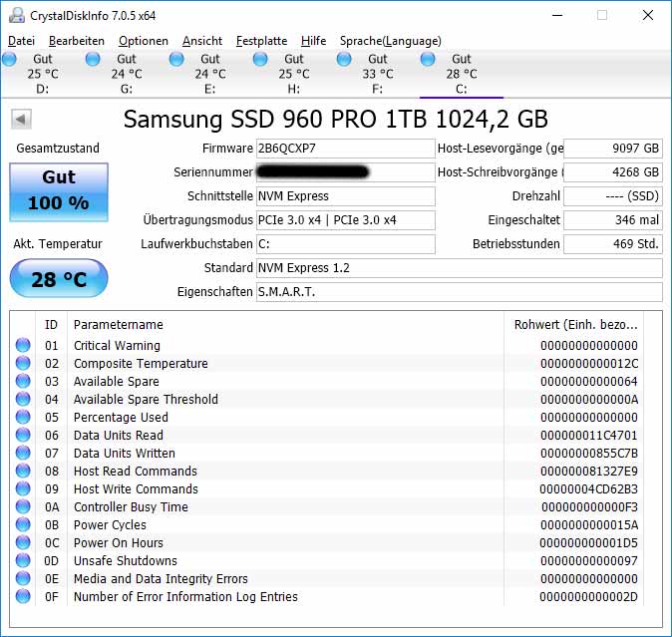Image resolution: width=672 pixels, height=637 pixels.
Task: Open the Bearbeiten menu
Action: pyautogui.click(x=77, y=41)
